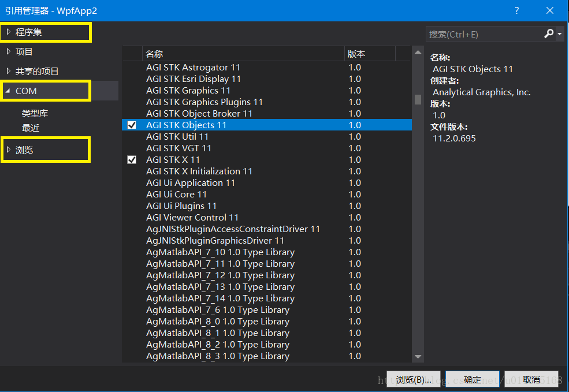Select 最近 under COM
The image size is (569, 392).
(31, 128)
